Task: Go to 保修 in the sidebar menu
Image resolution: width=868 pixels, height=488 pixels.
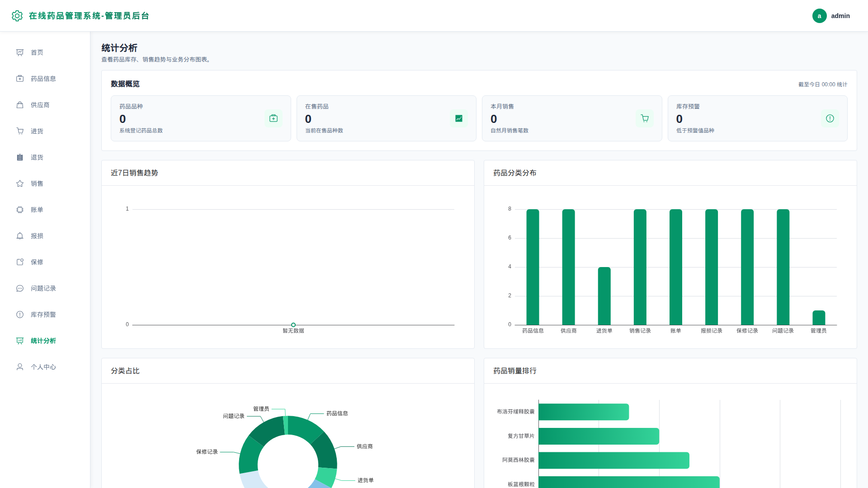Action: (45, 262)
